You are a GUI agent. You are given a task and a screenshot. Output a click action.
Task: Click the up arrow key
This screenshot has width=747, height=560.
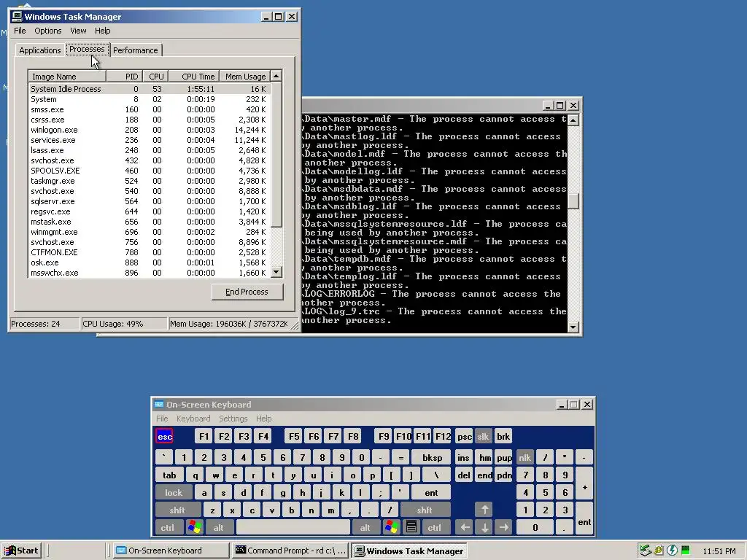pos(484,510)
